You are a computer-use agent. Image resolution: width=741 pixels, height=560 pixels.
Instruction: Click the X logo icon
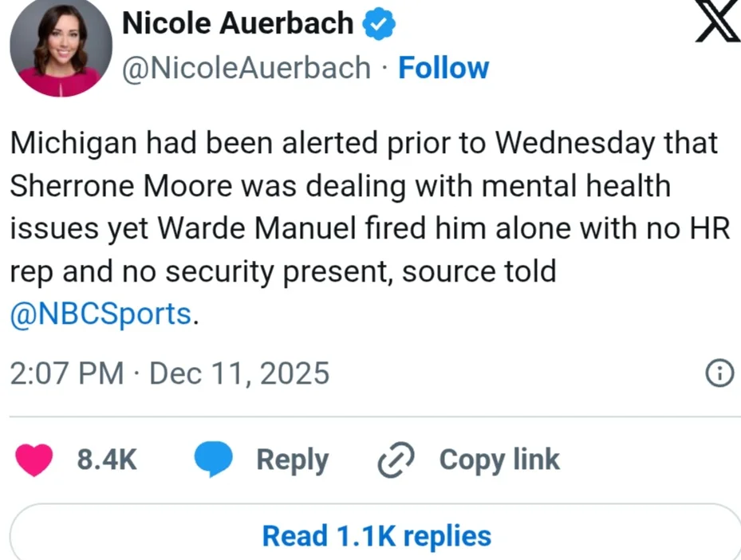click(718, 22)
